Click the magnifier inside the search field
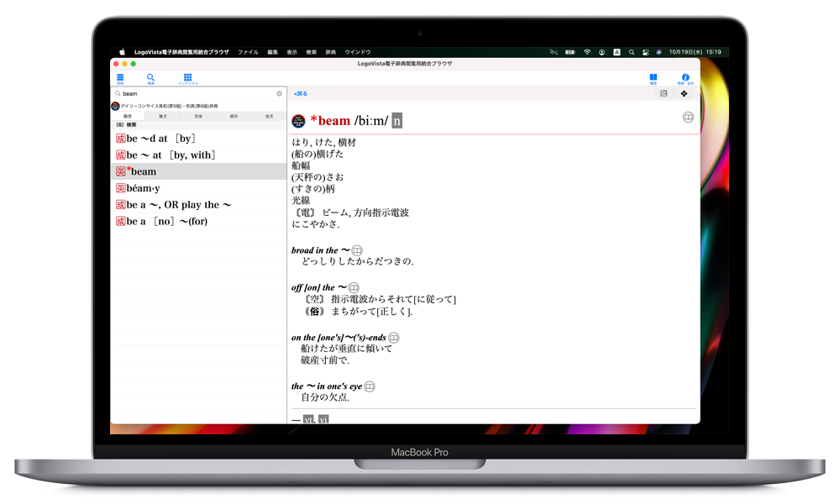This screenshot has height=504, width=840. (x=118, y=94)
